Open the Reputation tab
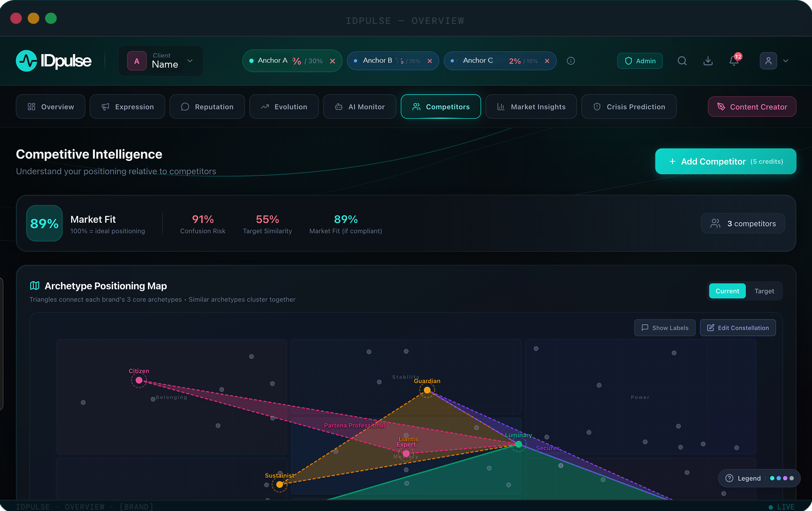This screenshot has width=812, height=511. click(x=207, y=106)
